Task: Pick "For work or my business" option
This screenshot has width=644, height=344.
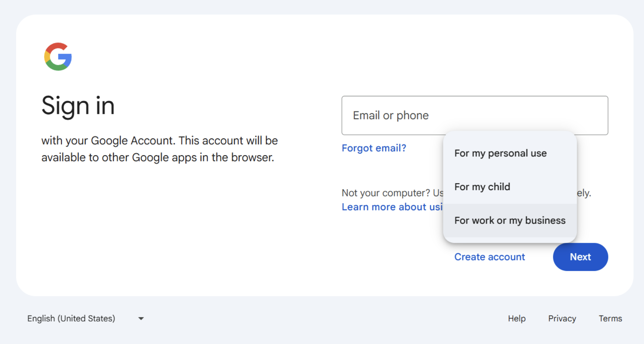Action: [x=509, y=220]
